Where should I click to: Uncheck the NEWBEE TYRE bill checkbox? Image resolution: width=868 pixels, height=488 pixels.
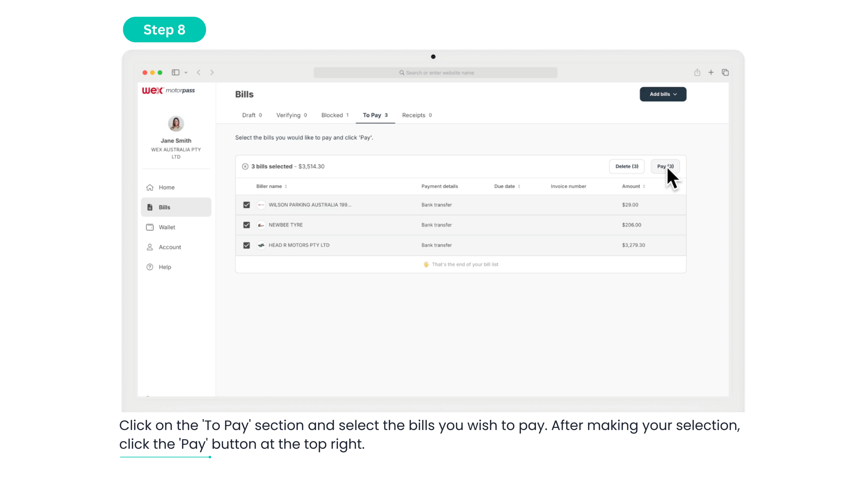point(246,225)
